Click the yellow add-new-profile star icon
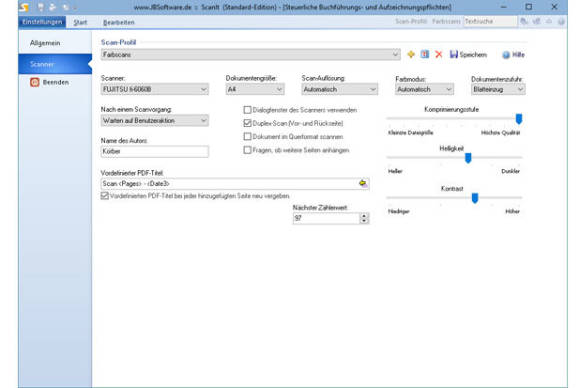Screen dimensions: 580x388 click(411, 55)
